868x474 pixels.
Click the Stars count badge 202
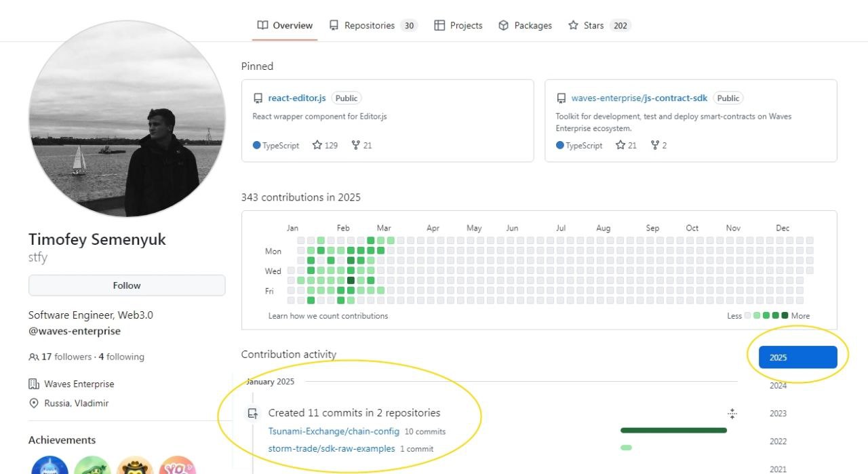pos(620,26)
